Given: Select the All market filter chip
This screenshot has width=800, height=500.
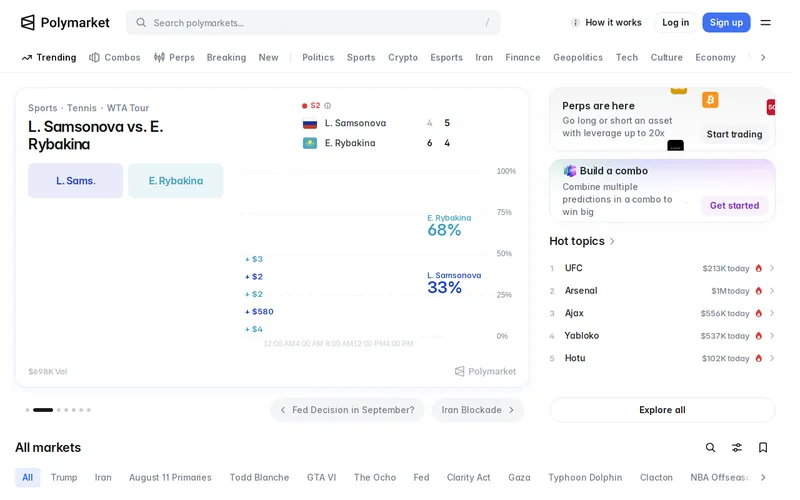Looking at the screenshot, I should coord(28,478).
